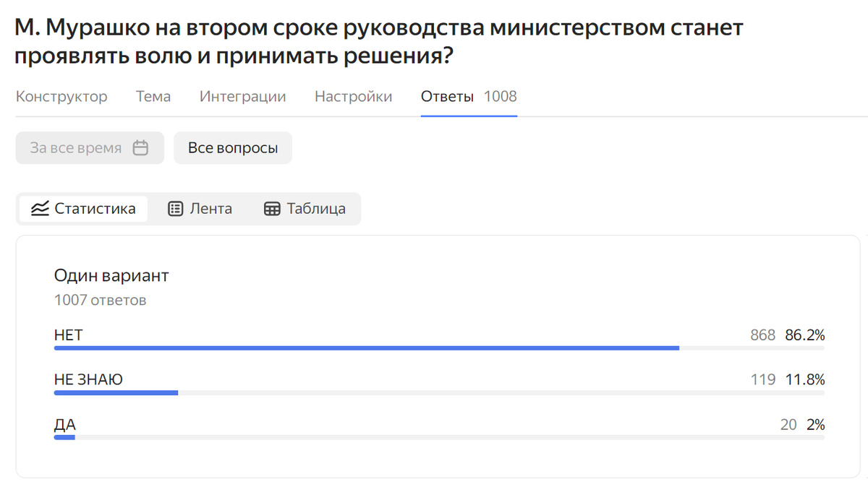
Task: Click the НЕТ answer label
Action: pos(67,335)
